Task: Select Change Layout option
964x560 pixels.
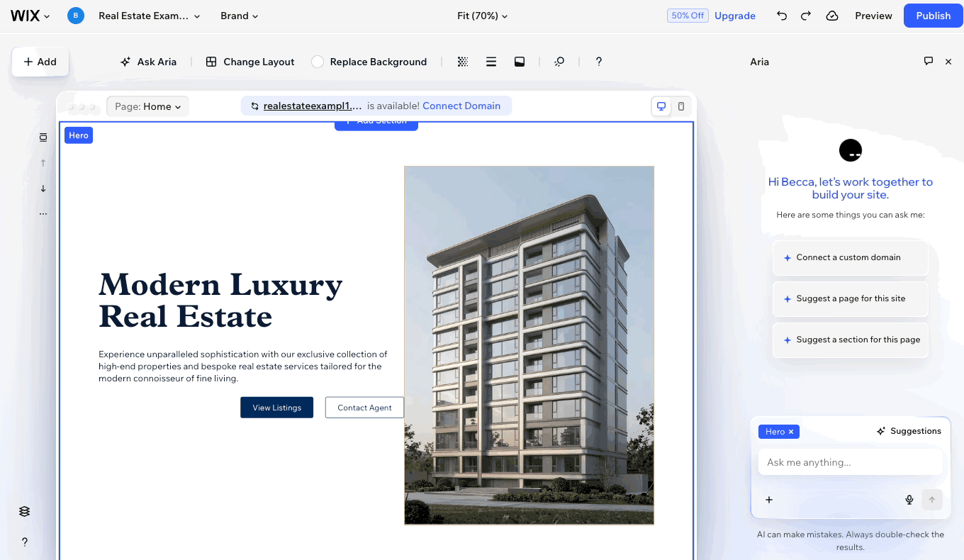Action: pos(250,62)
